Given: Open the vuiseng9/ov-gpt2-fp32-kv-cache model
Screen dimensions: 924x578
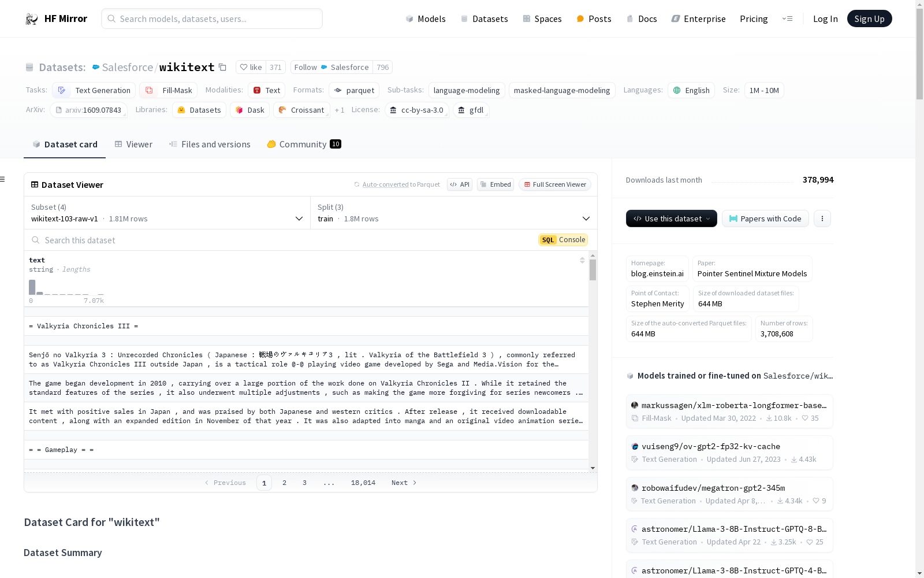Looking at the screenshot, I should tap(729, 453).
